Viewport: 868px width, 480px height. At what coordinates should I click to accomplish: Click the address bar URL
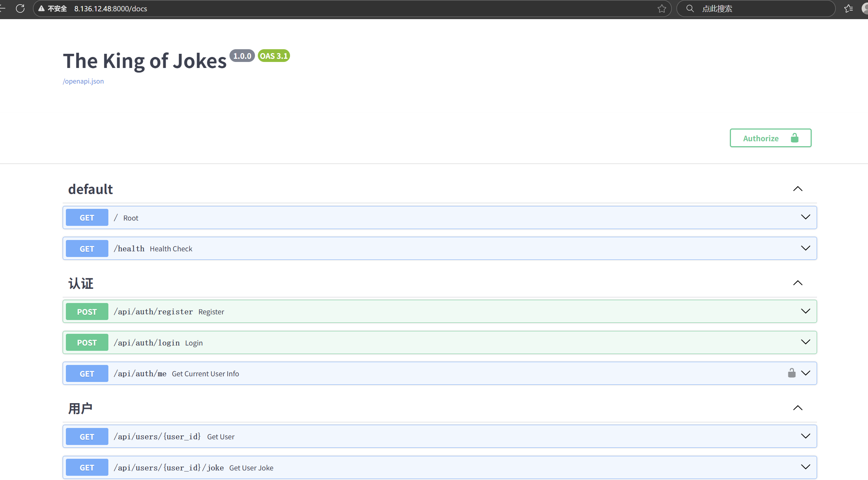[x=110, y=8]
